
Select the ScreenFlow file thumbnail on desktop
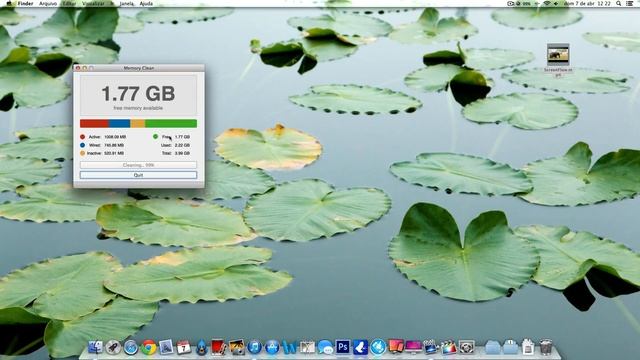[x=558, y=54]
